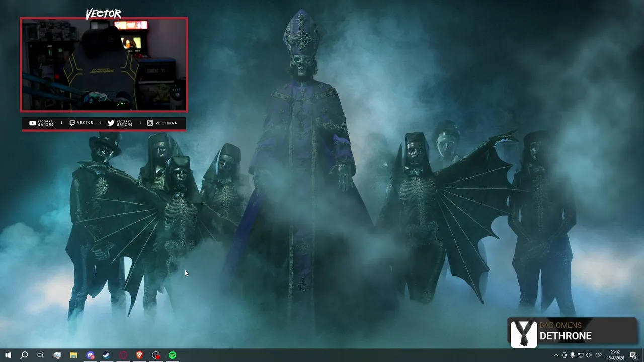Open the volume speaker tray icon
Screen dimensions: 644x362
(589, 355)
